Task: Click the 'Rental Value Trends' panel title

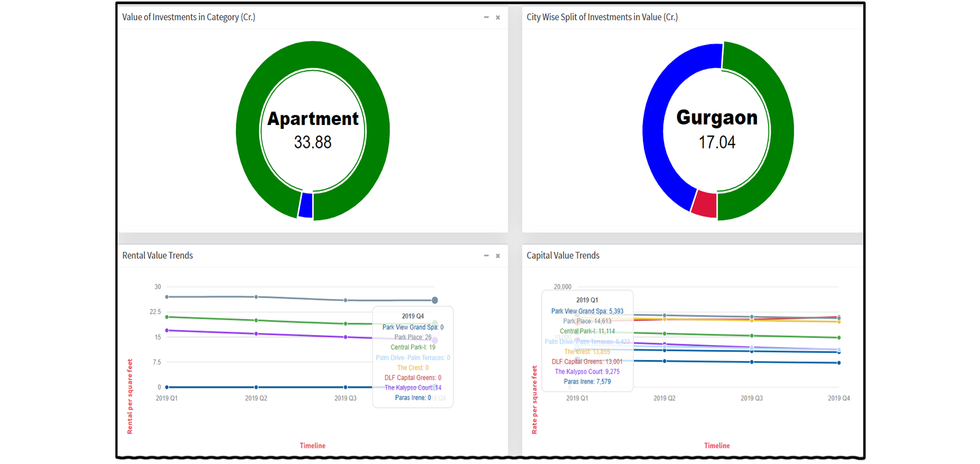Action: 158,256
